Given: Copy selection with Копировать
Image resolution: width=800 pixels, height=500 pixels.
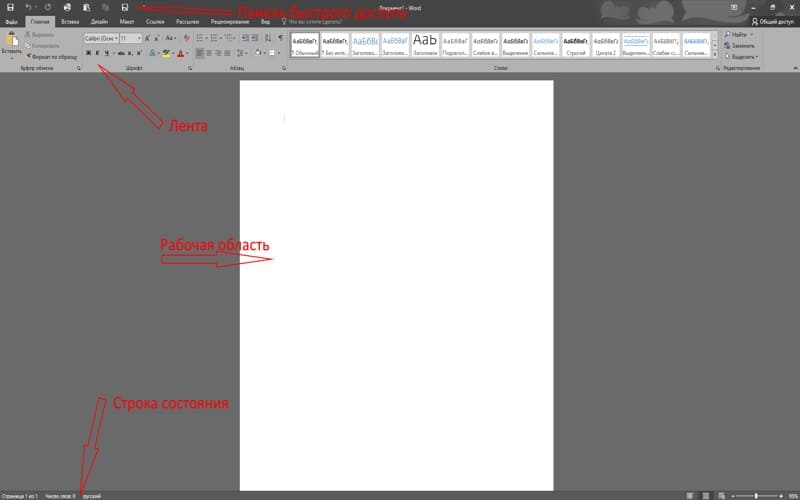Looking at the screenshot, I should coord(42,45).
